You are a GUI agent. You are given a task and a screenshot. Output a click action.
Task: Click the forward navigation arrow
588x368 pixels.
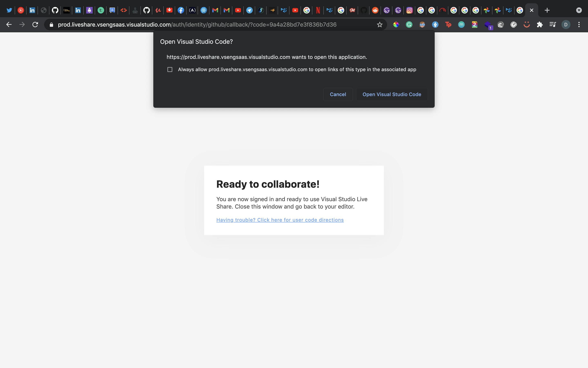pos(22,25)
